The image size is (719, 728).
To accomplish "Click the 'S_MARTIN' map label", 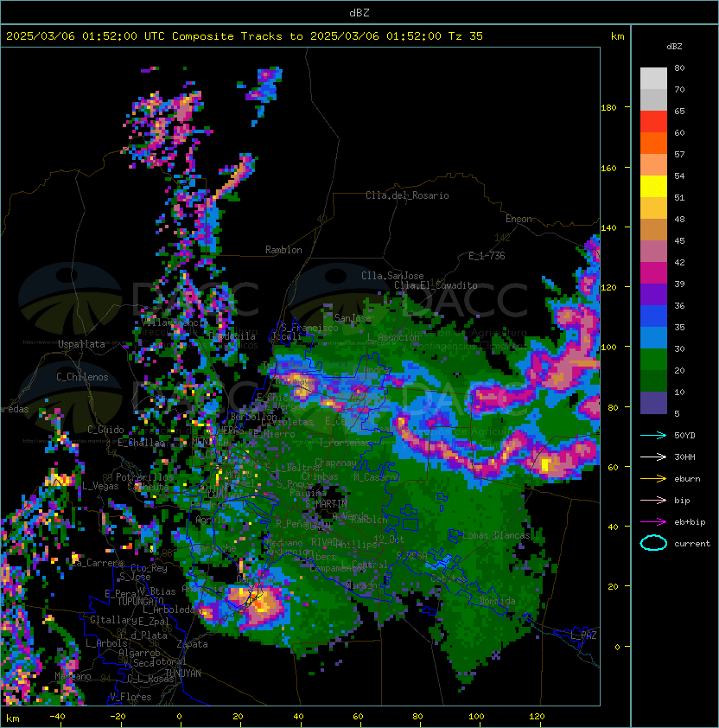I will pyautogui.click(x=326, y=503).
